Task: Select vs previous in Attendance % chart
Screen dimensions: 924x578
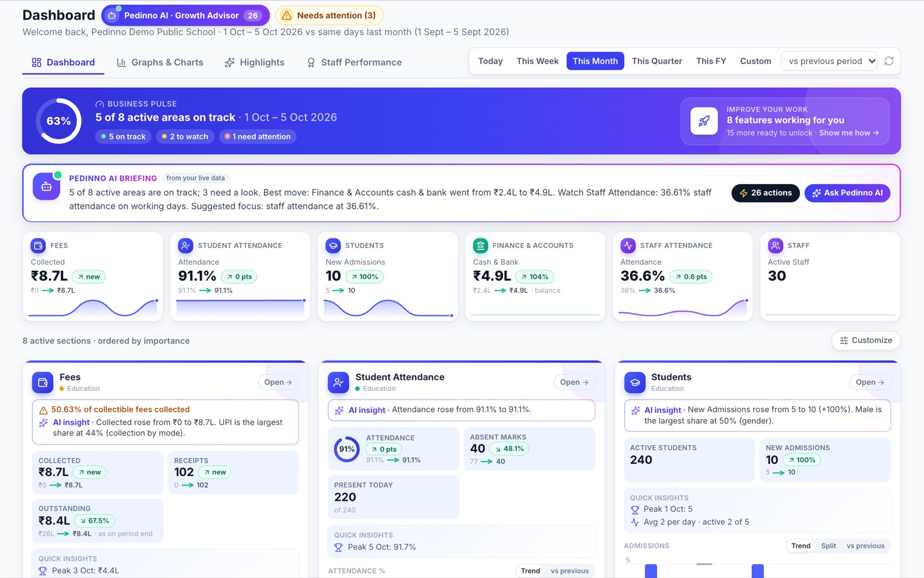Action: (569, 571)
